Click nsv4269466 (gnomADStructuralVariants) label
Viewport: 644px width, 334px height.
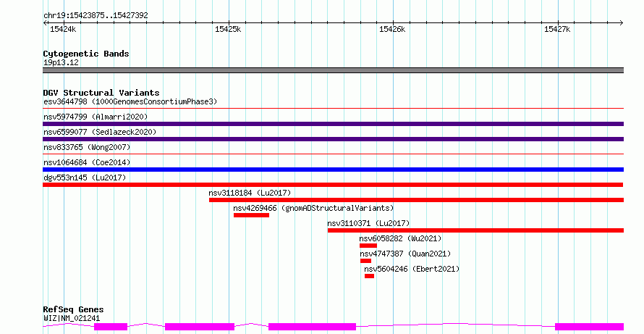click(x=313, y=208)
